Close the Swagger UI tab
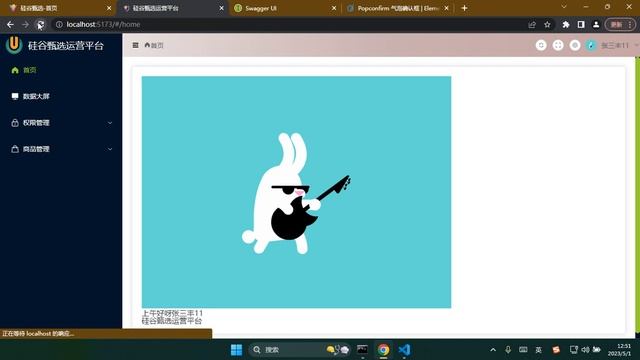Viewport: 640px width, 360px height. (334, 8)
